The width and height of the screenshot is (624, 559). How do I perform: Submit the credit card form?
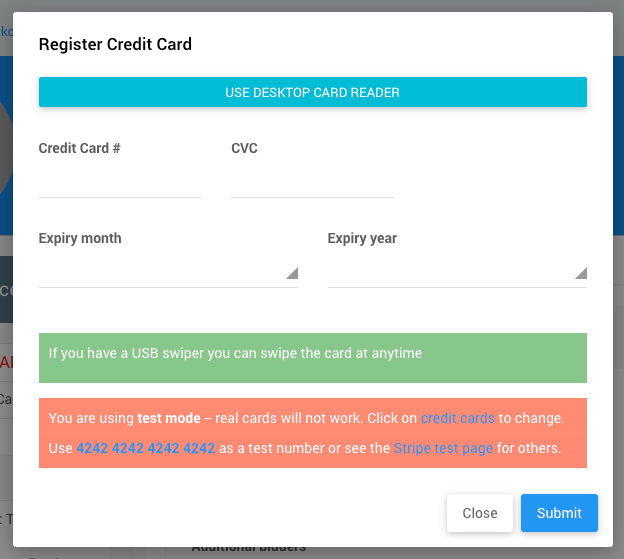(559, 513)
